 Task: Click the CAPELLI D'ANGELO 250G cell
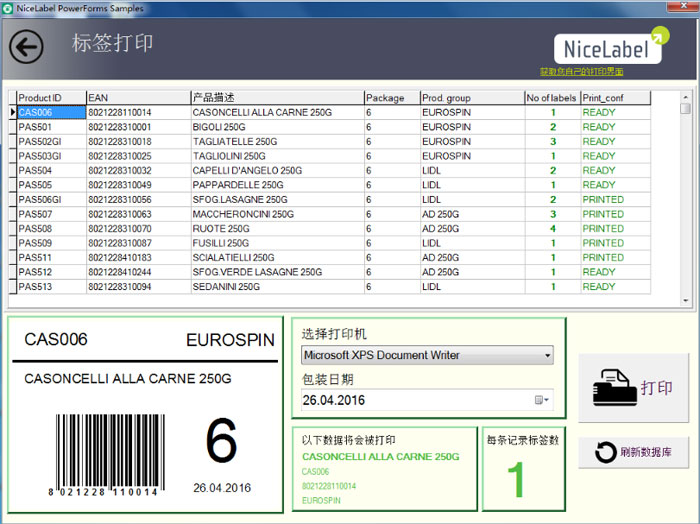tap(278, 171)
